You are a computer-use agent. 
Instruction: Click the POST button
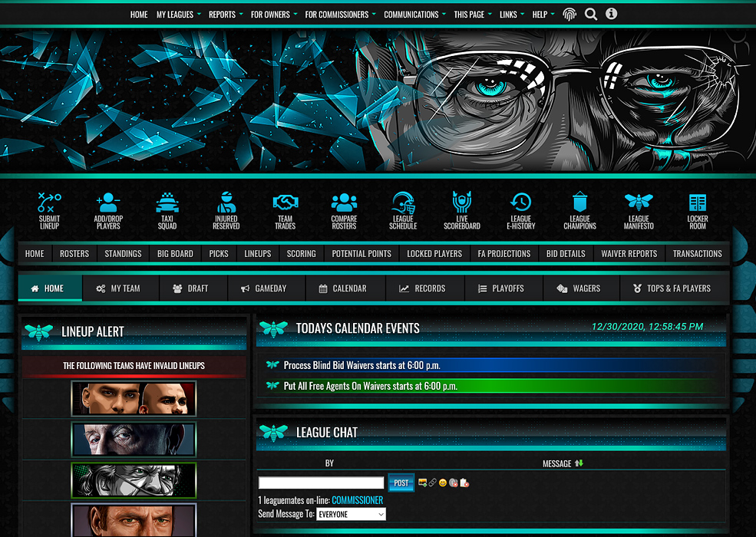[401, 483]
